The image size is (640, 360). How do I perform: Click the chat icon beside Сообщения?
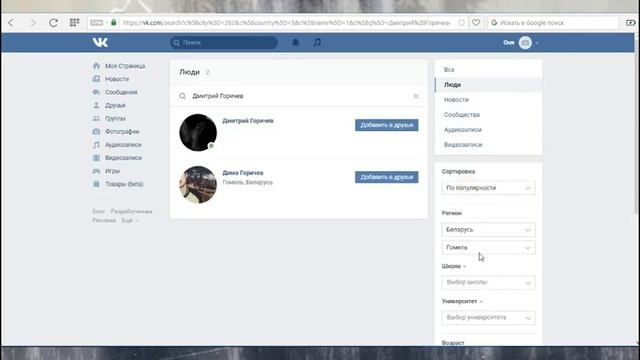[x=96, y=92]
